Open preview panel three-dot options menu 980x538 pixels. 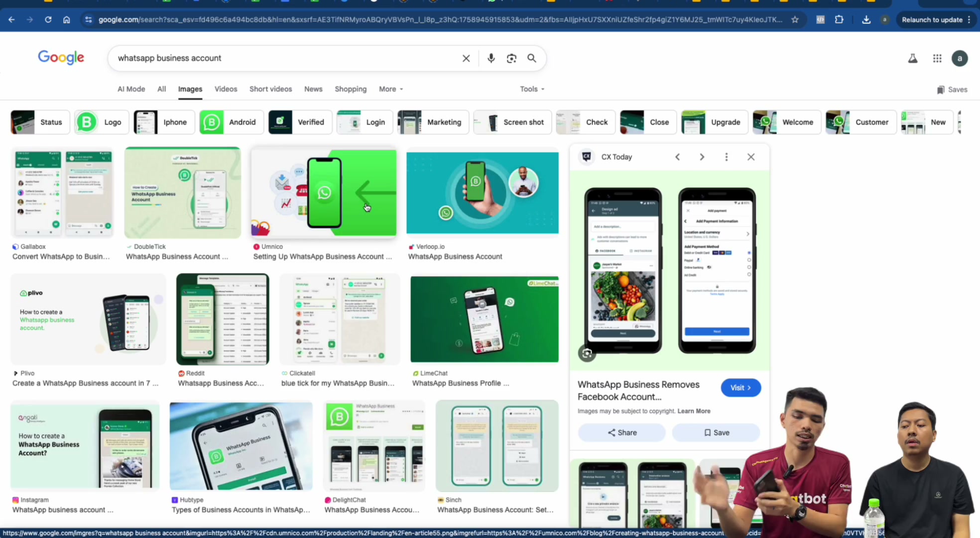[x=727, y=157]
